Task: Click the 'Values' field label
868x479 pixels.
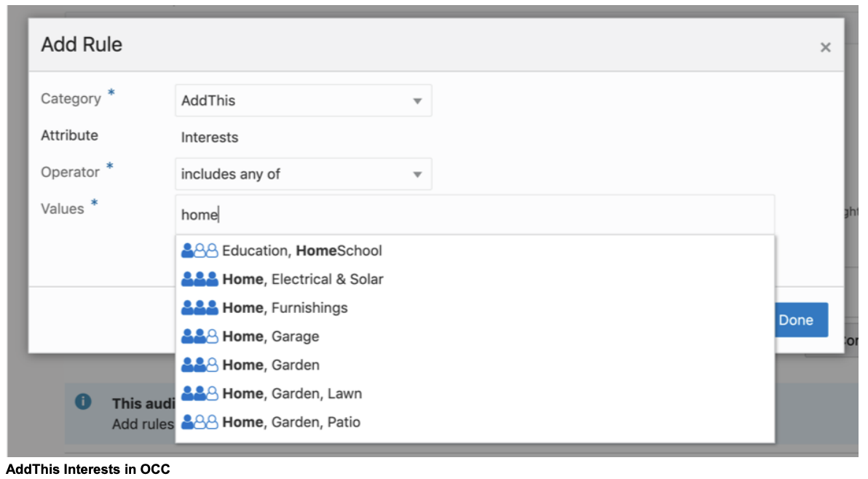Action: tap(62, 208)
